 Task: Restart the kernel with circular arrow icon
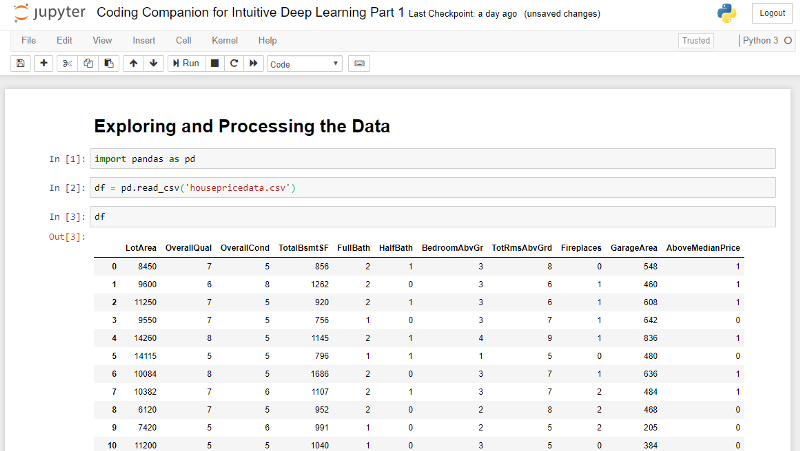pyautogui.click(x=234, y=63)
